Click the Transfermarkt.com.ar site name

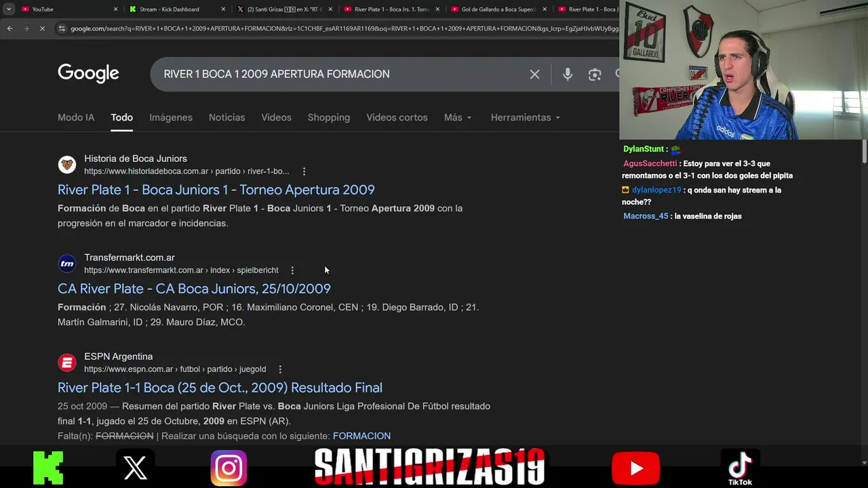[x=130, y=258]
